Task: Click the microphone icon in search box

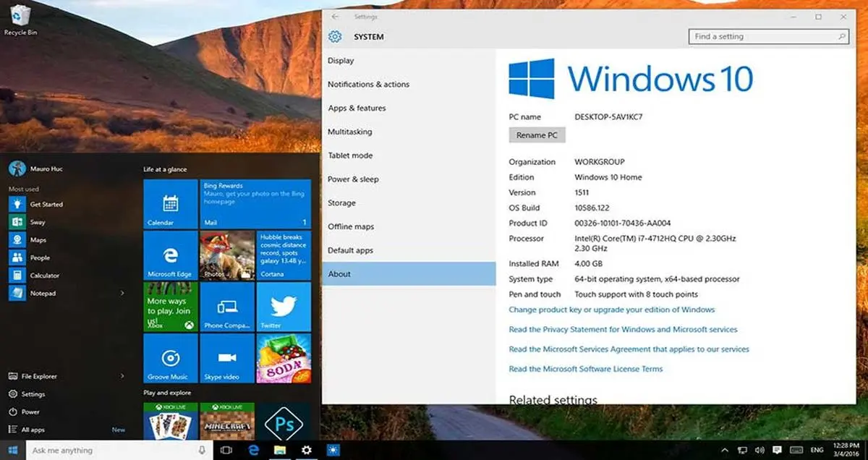Action: tap(202, 450)
